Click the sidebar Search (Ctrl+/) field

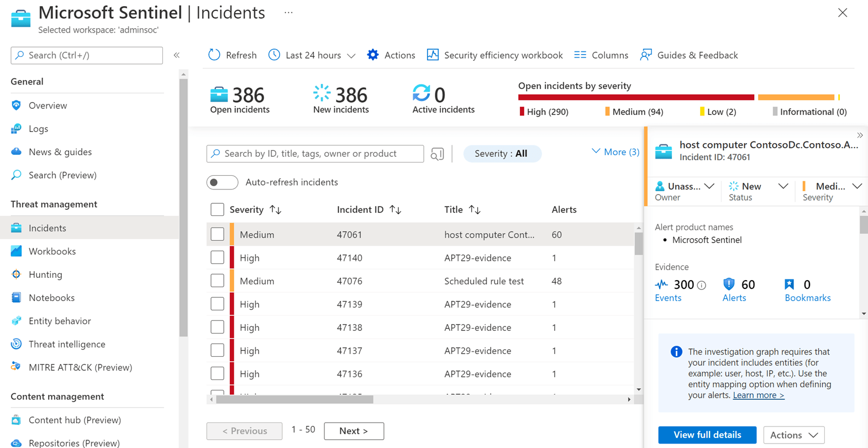click(x=87, y=55)
